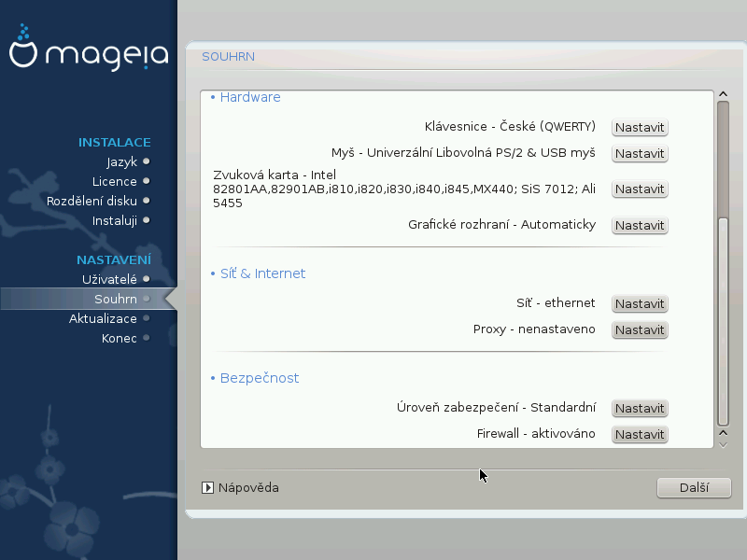Configure Grafické rozhraní with Nastavit
The width and height of the screenshot is (747, 560).
pos(640,226)
